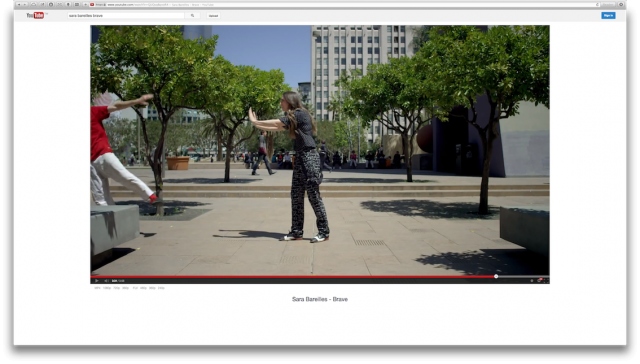Reload the page using address bar refresh icon
This screenshot has height=364, width=640.
597,4
